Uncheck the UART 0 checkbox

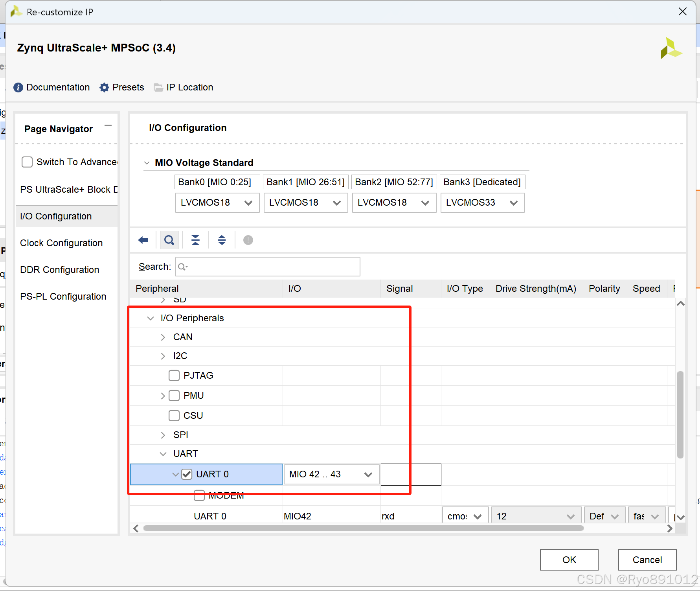(187, 474)
